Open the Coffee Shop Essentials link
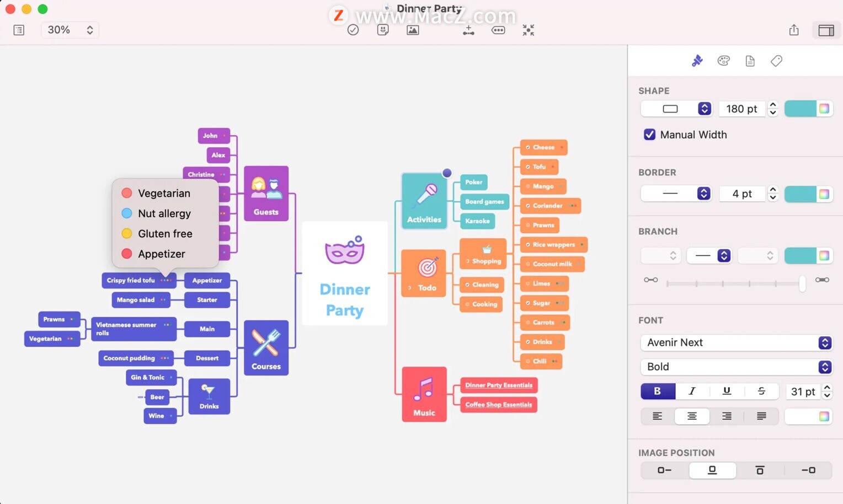 click(499, 404)
